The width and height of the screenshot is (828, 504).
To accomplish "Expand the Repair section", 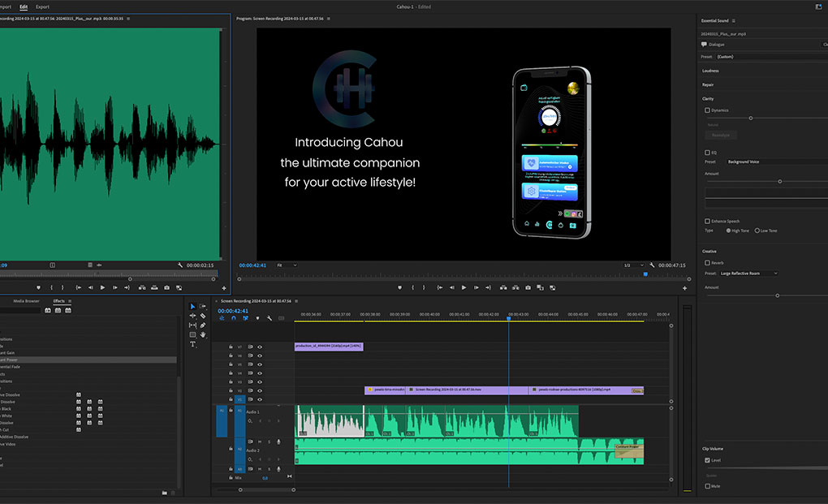I will [708, 84].
